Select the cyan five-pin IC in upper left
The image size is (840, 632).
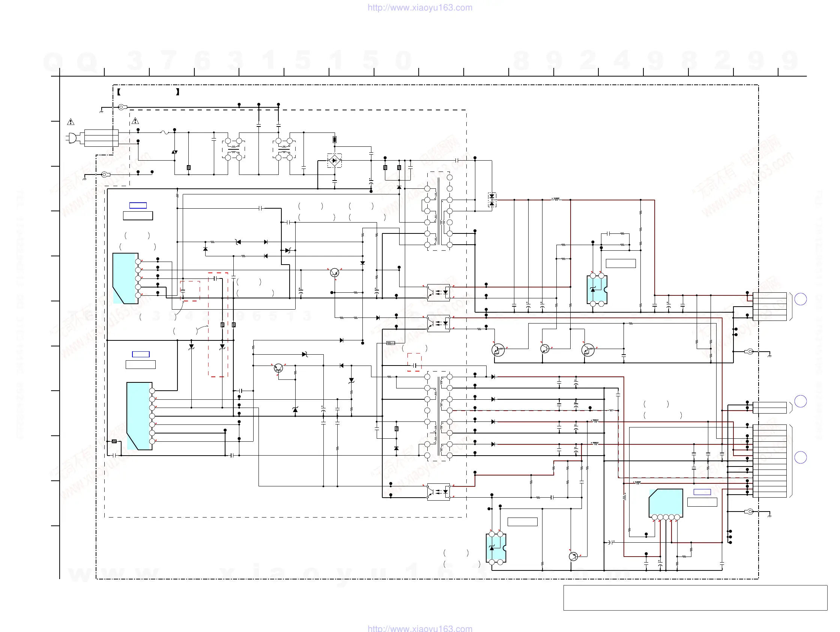click(x=125, y=278)
